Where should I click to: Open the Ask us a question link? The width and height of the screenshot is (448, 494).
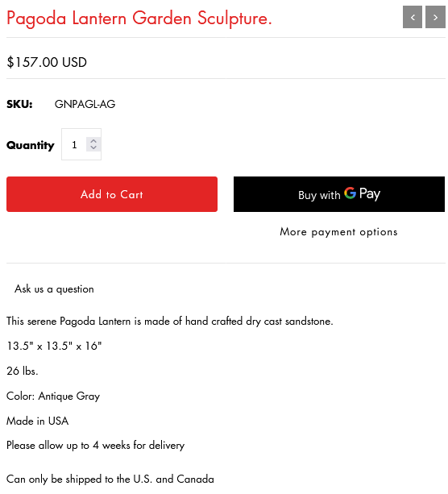coord(54,289)
